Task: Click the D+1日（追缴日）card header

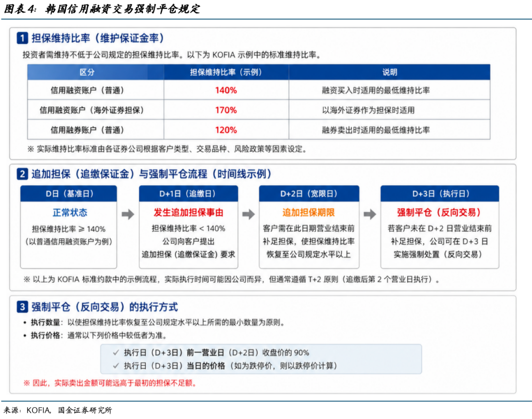Action: 188,193
